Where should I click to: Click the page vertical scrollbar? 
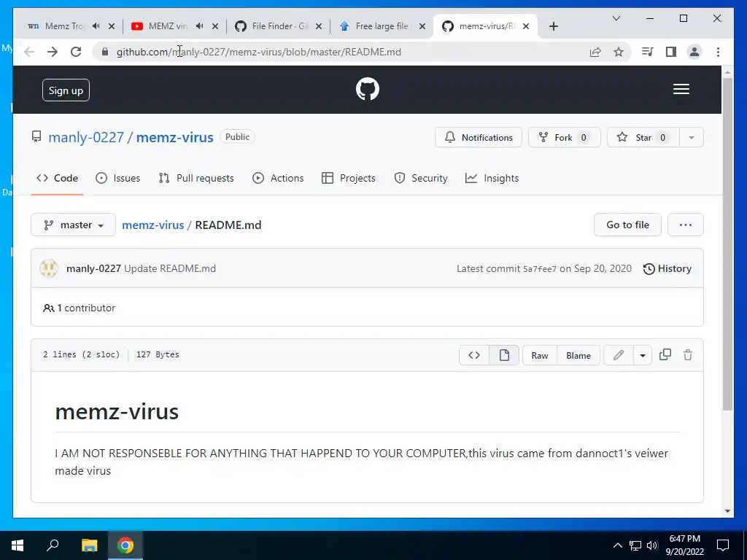click(727, 244)
